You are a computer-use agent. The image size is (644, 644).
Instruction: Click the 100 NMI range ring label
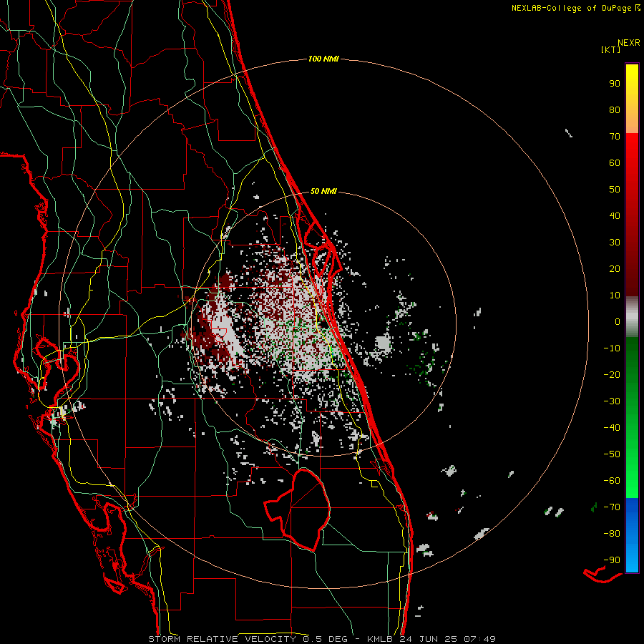pos(323,59)
